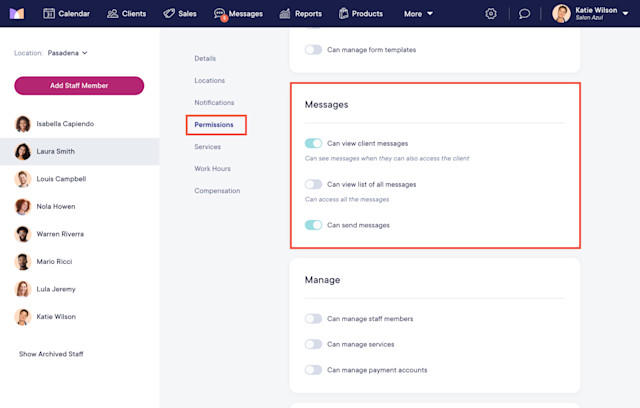Click Lula Jeremy's avatar
The image size is (640, 408).
[23, 289]
